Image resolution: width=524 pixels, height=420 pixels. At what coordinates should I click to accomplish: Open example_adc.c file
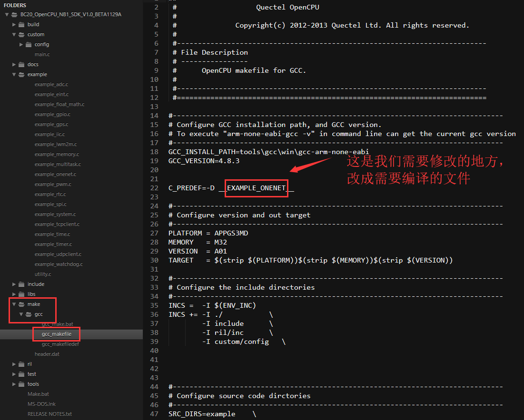click(x=51, y=85)
